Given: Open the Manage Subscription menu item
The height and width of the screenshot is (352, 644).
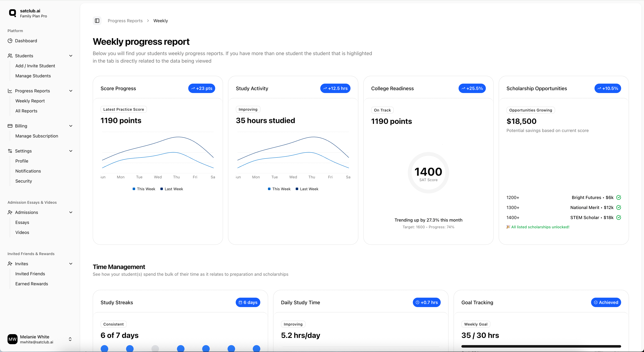Looking at the screenshot, I should [36, 136].
